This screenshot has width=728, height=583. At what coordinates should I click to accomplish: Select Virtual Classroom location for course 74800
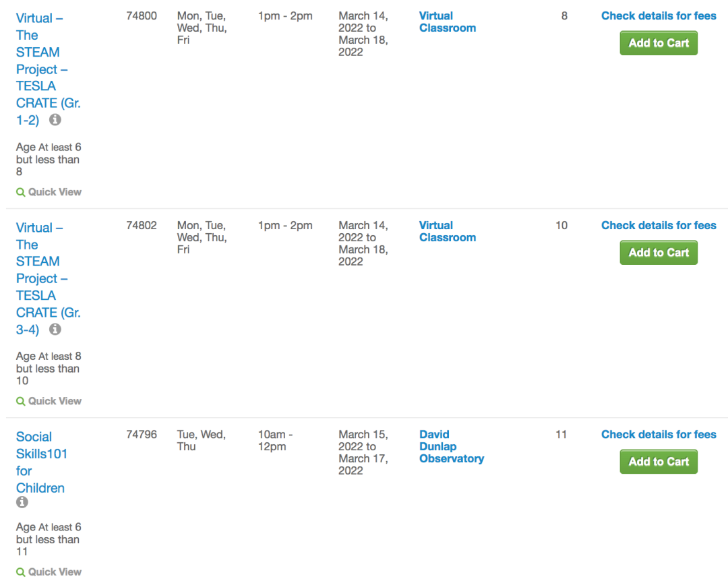tap(447, 22)
